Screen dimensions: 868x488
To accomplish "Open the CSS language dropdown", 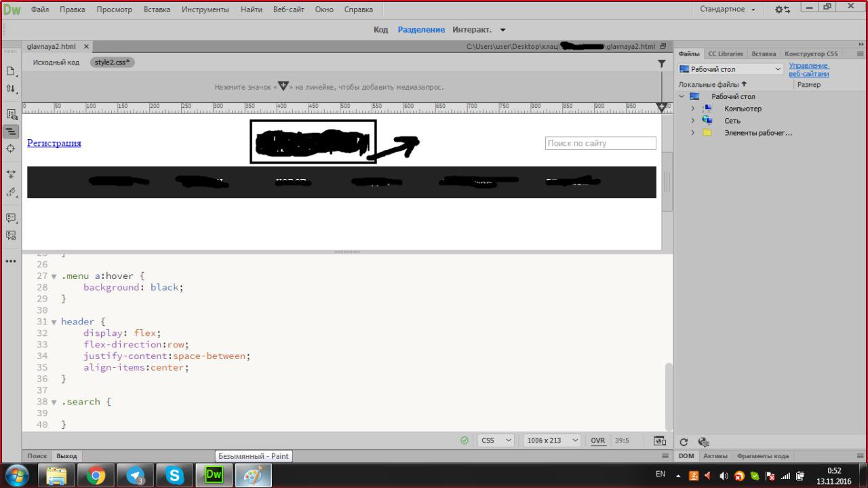I will pos(496,440).
